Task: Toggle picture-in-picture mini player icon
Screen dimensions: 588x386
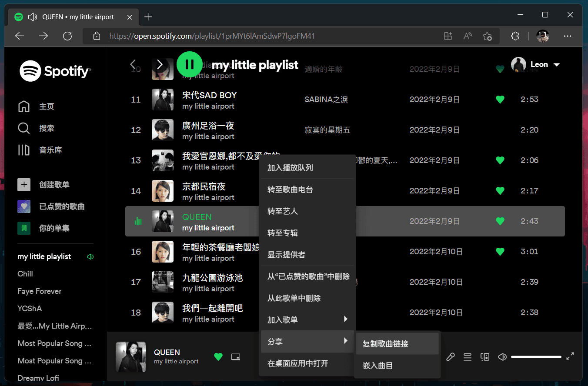Action: pyautogui.click(x=236, y=357)
